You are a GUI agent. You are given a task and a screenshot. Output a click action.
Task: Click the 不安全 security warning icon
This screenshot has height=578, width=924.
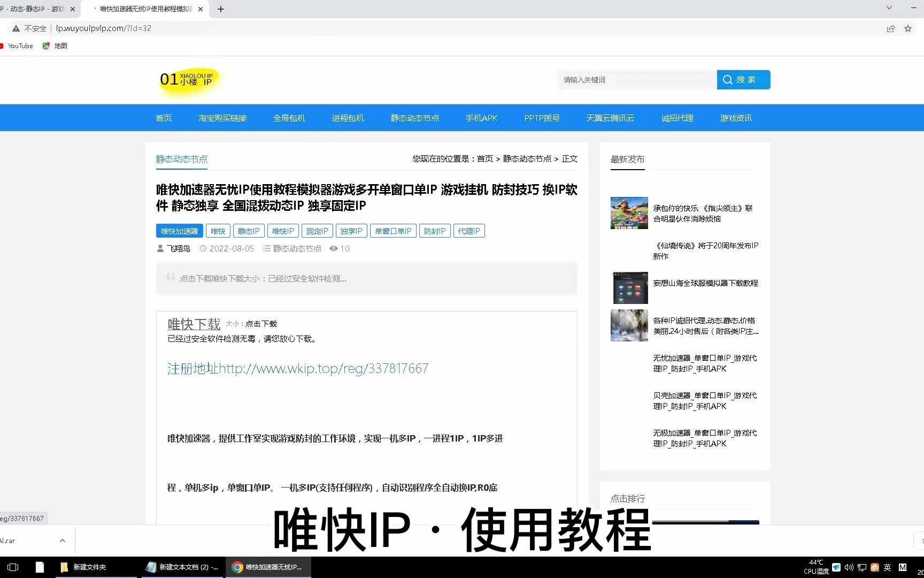pos(16,28)
